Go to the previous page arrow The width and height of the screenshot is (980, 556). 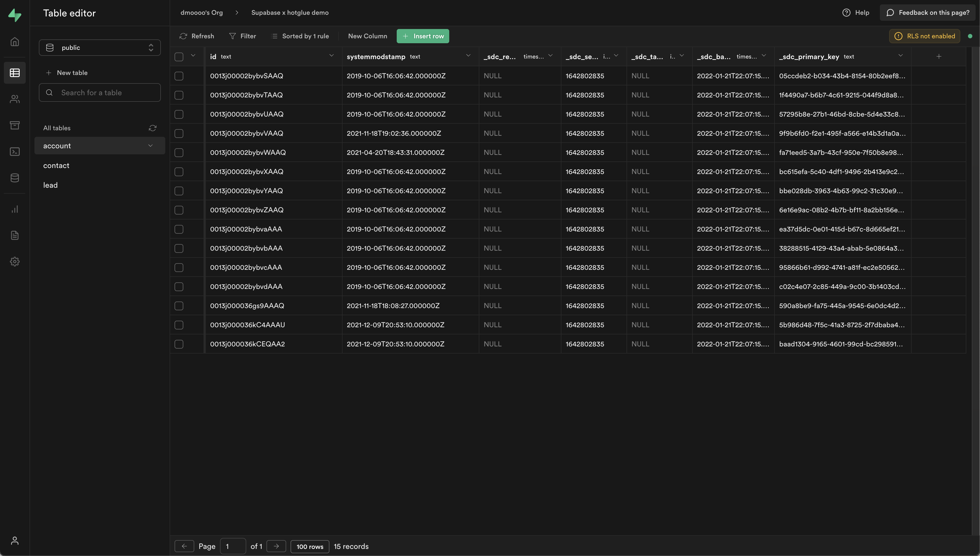coord(184,546)
